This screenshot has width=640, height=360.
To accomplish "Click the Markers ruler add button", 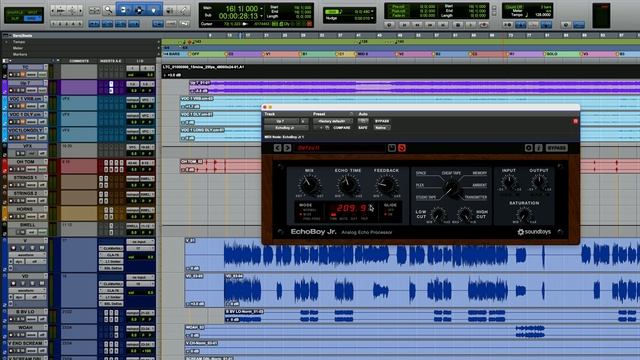I will click(158, 54).
